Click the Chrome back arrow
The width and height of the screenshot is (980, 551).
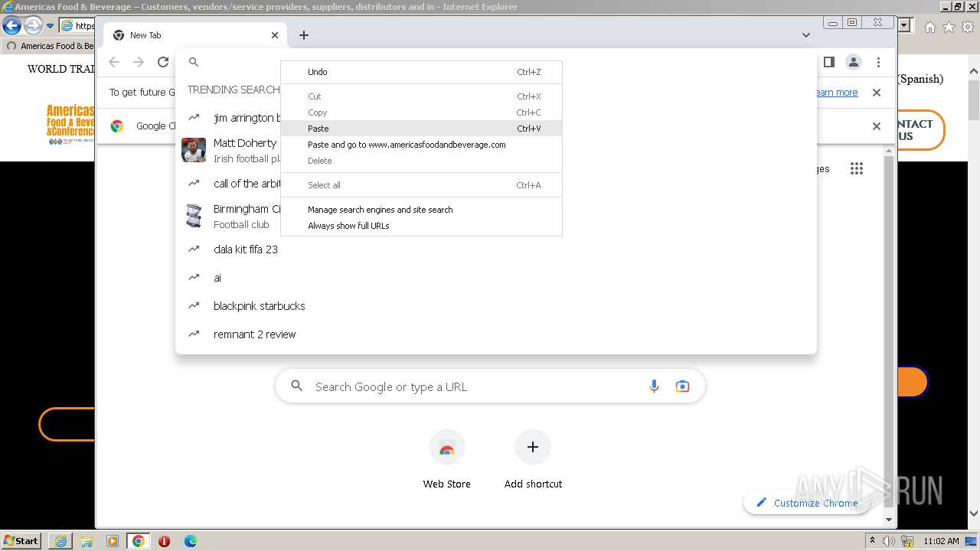[x=114, y=62]
